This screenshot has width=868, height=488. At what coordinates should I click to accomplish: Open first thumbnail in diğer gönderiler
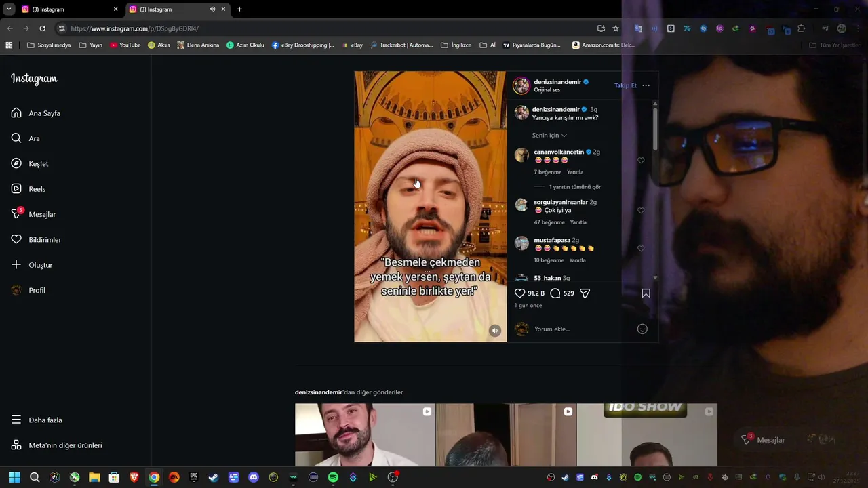tap(365, 434)
